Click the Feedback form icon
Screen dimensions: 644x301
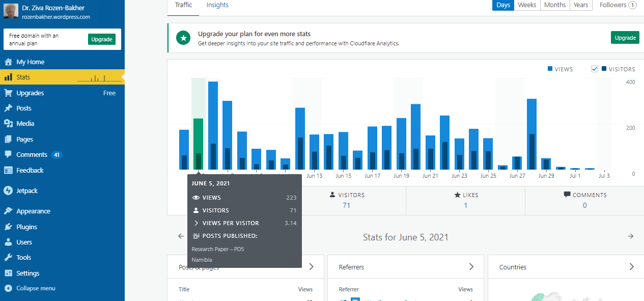tap(8, 170)
